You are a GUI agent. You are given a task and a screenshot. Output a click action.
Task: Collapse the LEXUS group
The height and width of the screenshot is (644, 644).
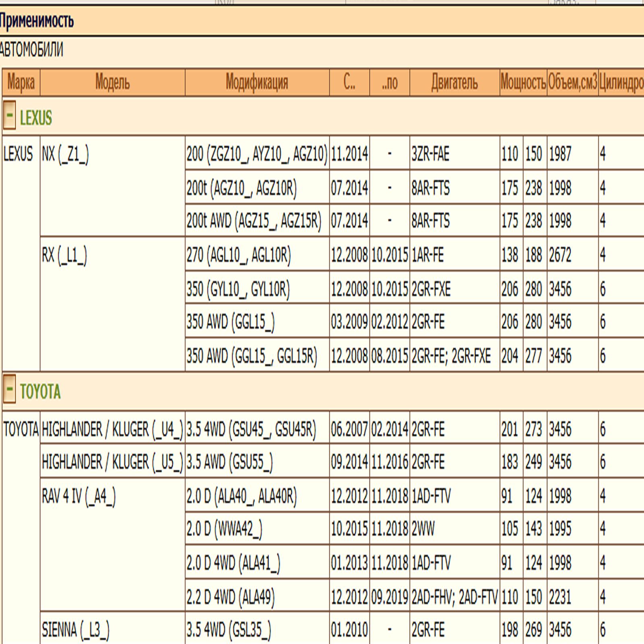coord(9,116)
